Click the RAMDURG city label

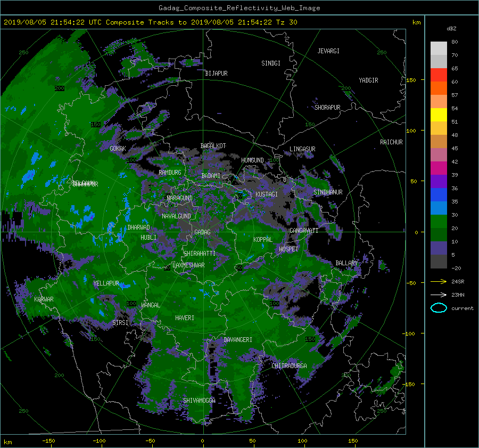point(170,173)
